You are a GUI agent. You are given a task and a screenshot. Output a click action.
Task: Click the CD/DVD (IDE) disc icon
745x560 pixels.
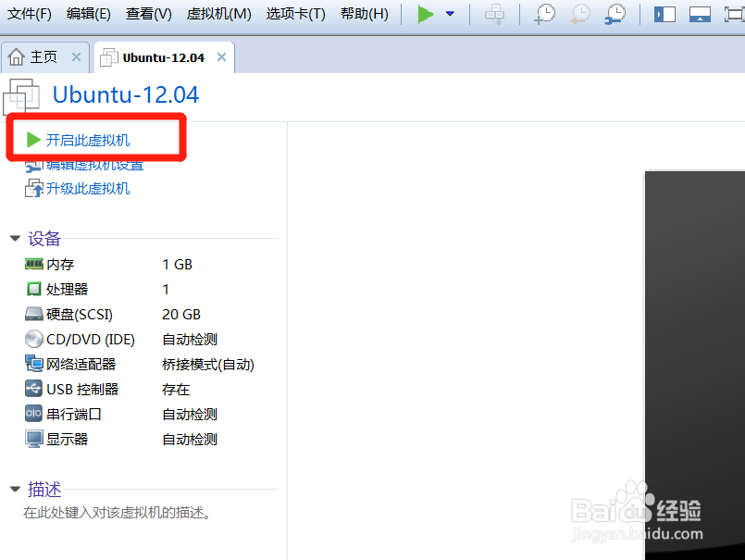coord(33,339)
